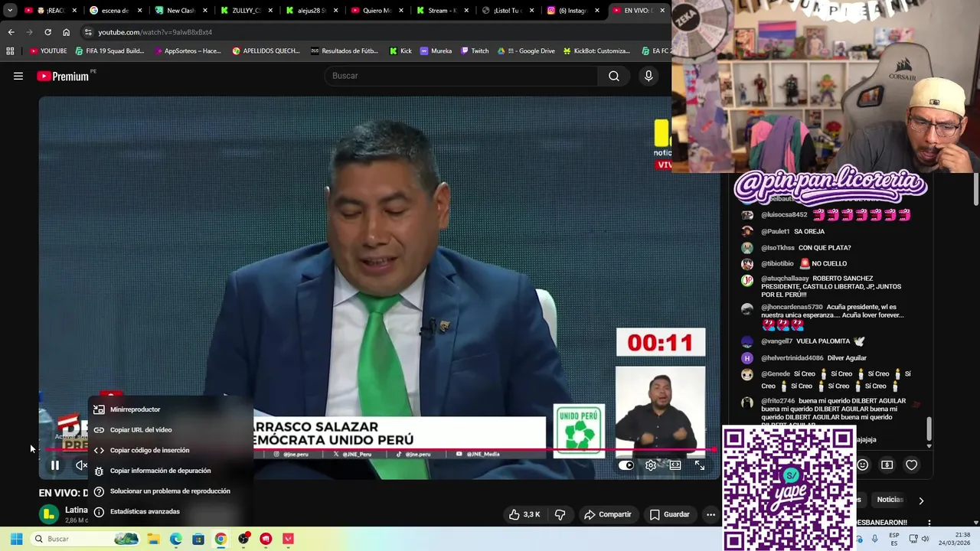The height and width of the screenshot is (551, 980).
Task: Open the Google Drive bookmark
Action: [526, 51]
